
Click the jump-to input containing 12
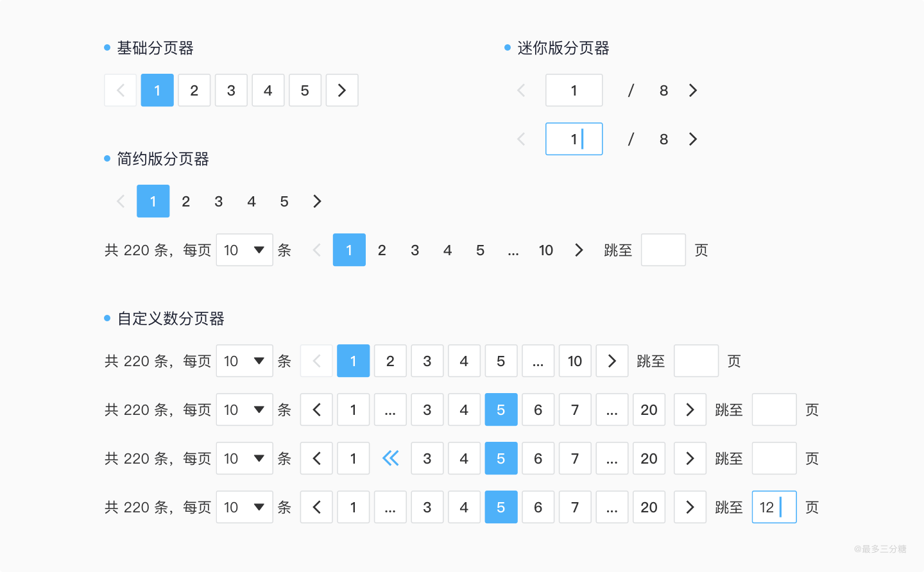774,507
